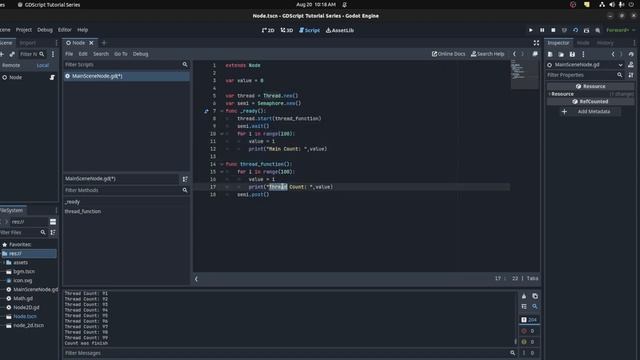640x360 pixels.
Task: Open Inspector extra options three-dot menu
Action: tap(583, 54)
